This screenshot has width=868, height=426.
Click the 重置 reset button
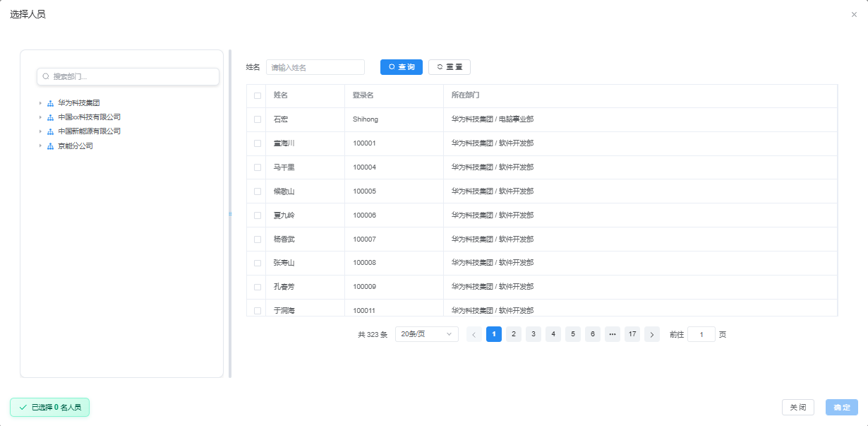tap(450, 67)
